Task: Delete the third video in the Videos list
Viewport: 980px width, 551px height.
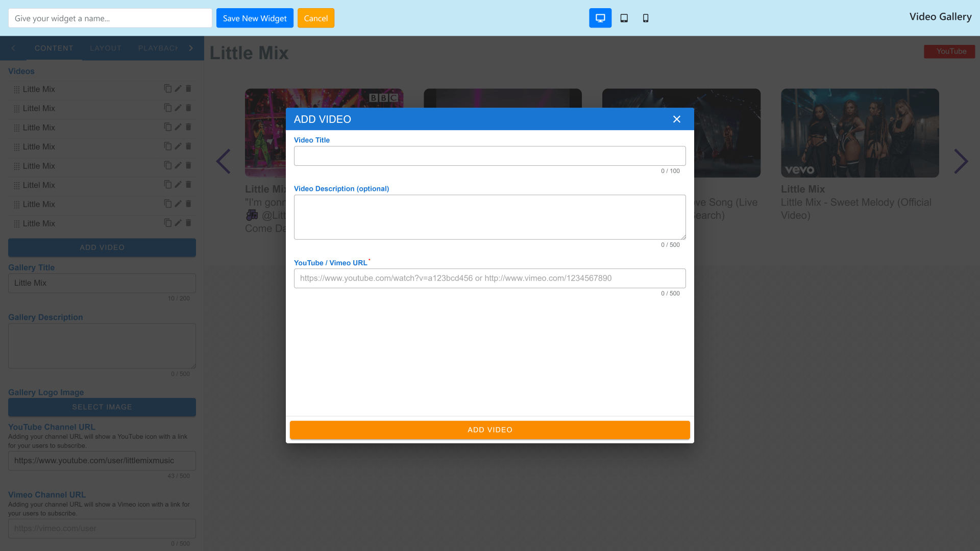Action: click(188, 127)
